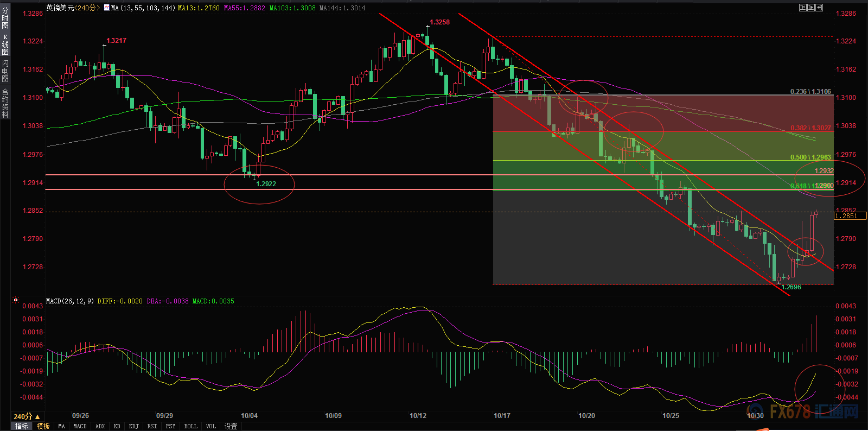This screenshot has height=431, width=868.
Task: Open the 设置 settings button
Action: (x=231, y=426)
